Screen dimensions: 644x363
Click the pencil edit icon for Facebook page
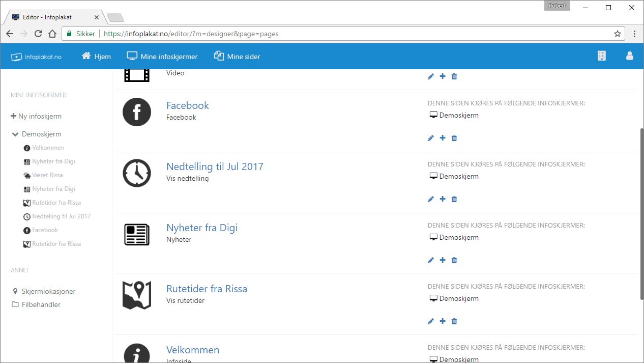[431, 138]
